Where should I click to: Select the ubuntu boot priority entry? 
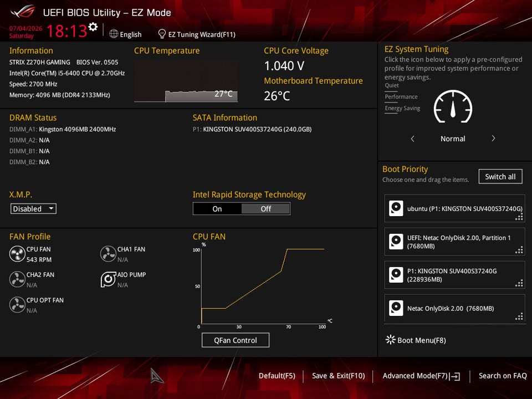click(454, 208)
